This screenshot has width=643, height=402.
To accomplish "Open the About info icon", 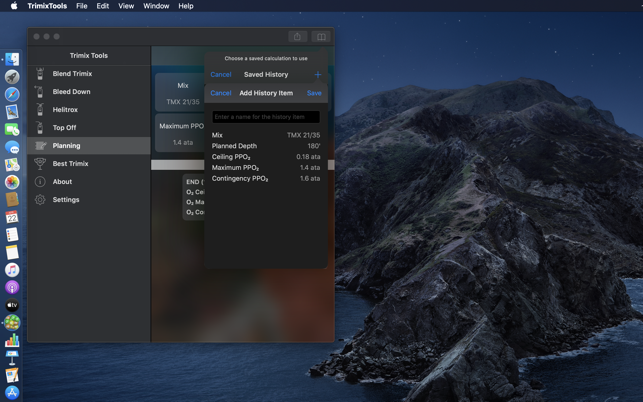I will [40, 182].
